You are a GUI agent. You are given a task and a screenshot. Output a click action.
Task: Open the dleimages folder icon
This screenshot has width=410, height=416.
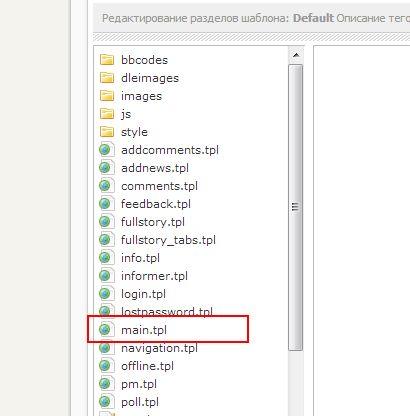pos(107,78)
